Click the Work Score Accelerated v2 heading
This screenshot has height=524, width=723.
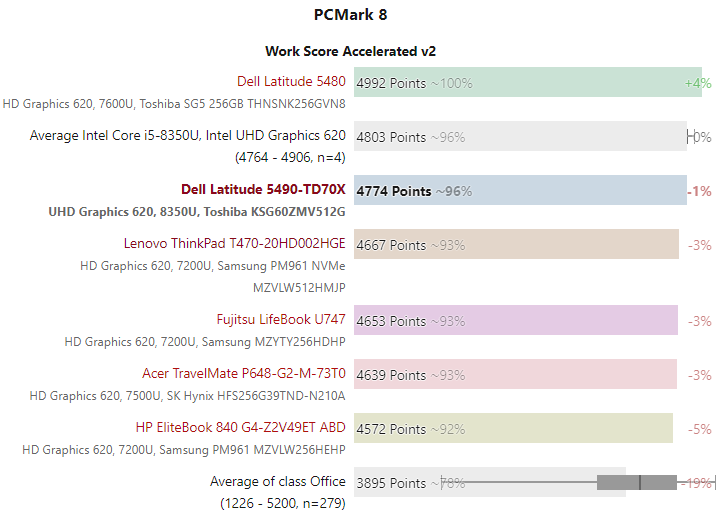click(x=350, y=51)
